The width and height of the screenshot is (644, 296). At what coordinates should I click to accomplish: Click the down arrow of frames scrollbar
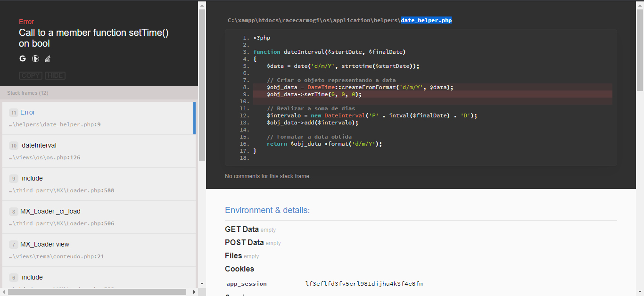pos(202,284)
